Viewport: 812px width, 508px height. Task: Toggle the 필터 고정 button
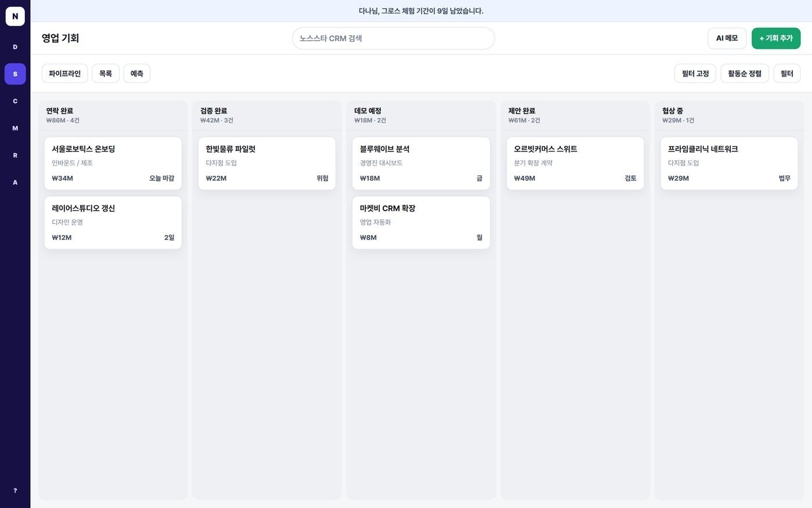695,74
